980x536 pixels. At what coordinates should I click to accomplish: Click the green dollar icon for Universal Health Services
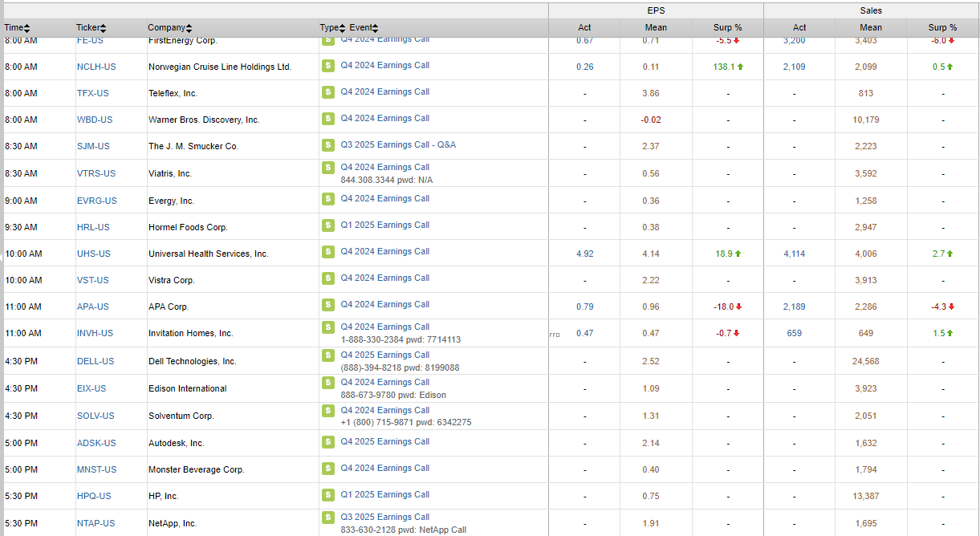pos(327,252)
